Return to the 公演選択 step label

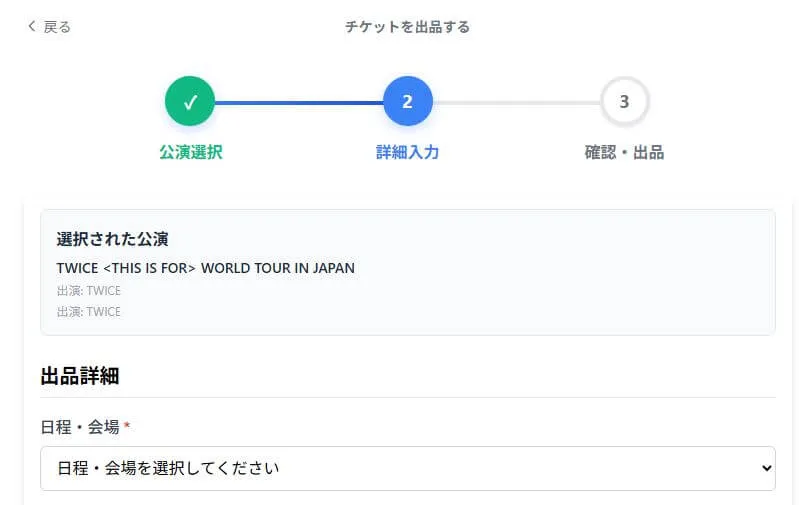click(190, 153)
